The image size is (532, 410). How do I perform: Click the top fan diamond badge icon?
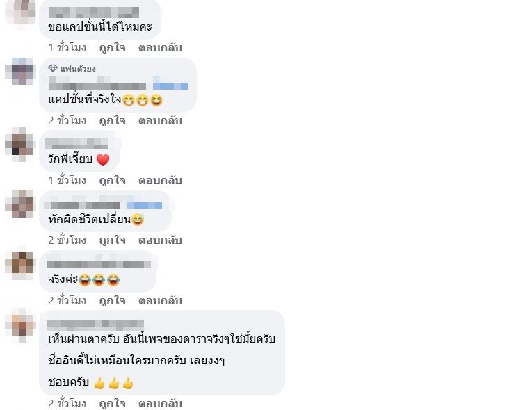click(x=53, y=69)
